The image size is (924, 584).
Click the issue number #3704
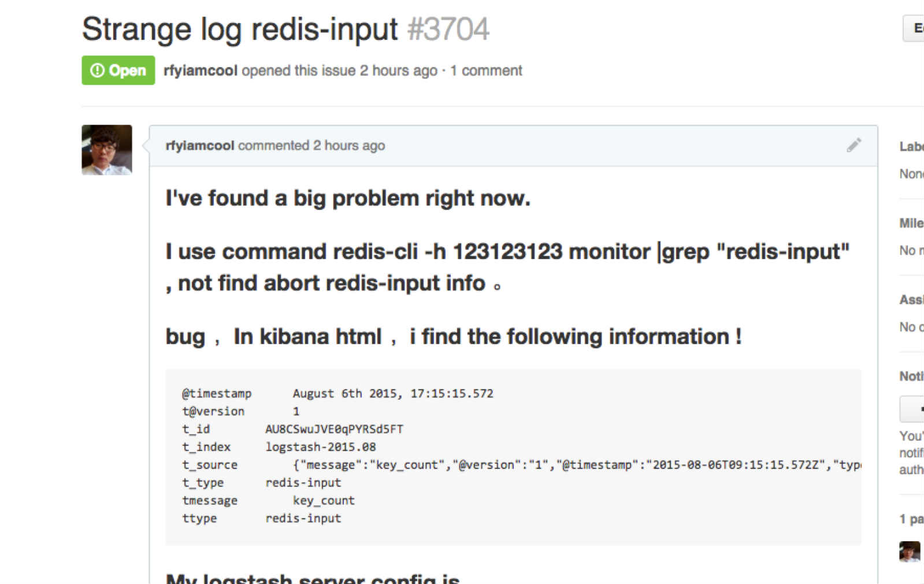pos(448,29)
